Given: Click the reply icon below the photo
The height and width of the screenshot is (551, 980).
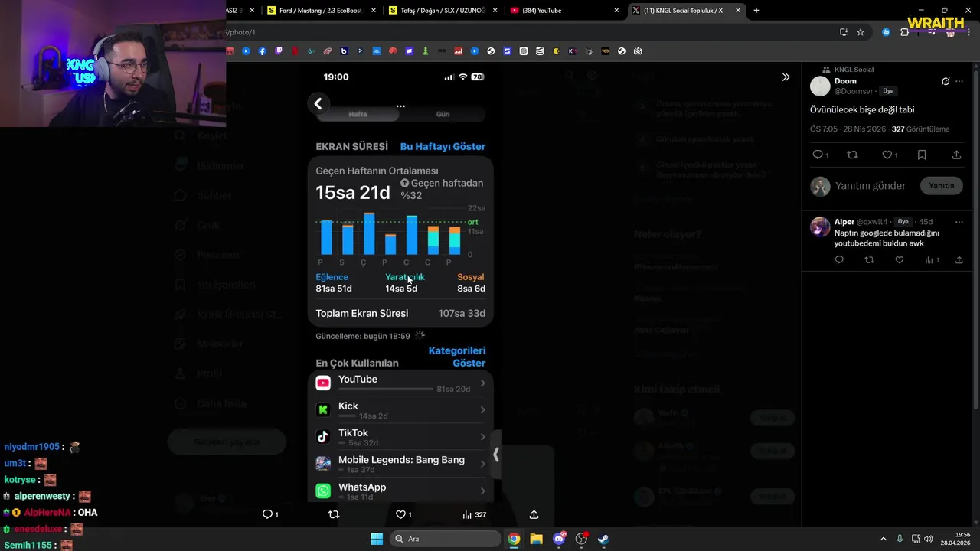Looking at the screenshot, I should coord(267,514).
